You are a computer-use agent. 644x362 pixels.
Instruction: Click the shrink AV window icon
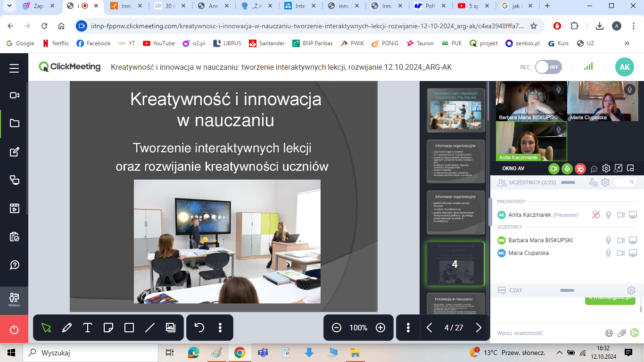[619, 168]
